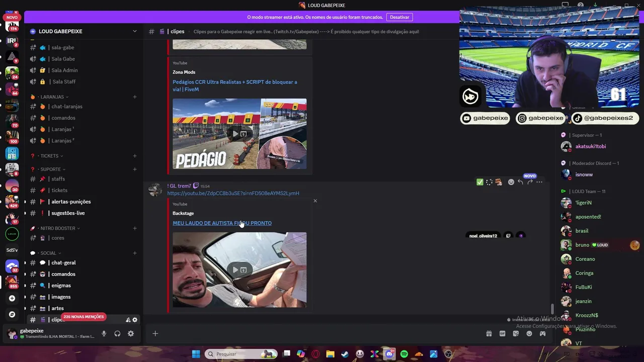Click the green checkmark reaction on the message
The width and height of the screenshot is (644, 362).
pos(480,182)
